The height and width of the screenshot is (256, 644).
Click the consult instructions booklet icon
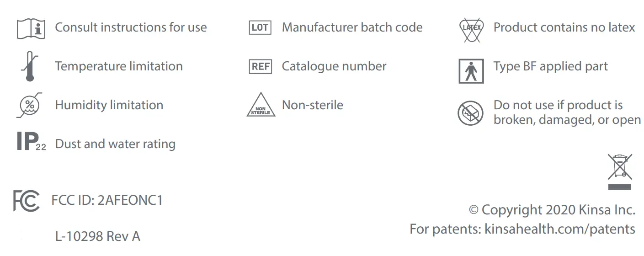[x=31, y=28]
